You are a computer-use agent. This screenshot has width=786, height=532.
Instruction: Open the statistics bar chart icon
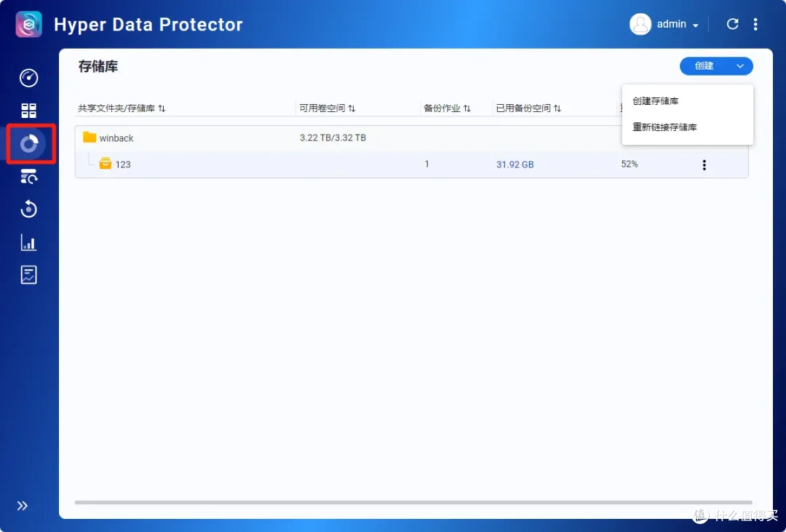[28, 242]
